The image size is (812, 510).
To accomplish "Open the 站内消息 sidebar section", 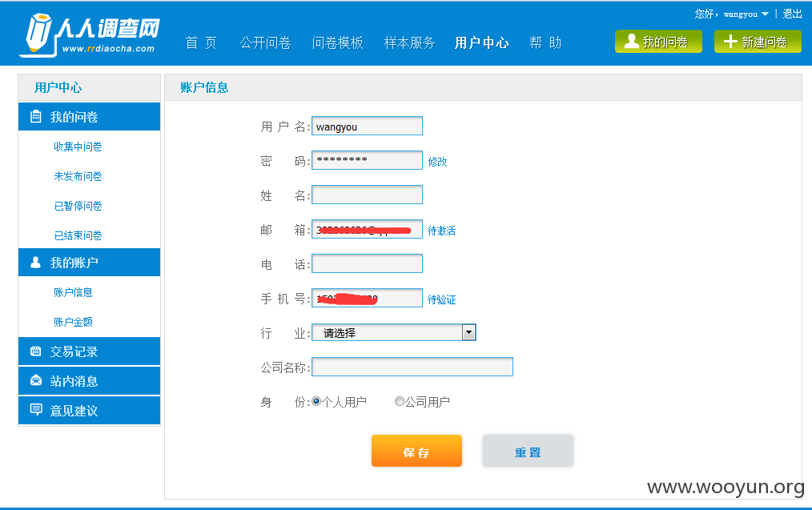I will [x=89, y=380].
